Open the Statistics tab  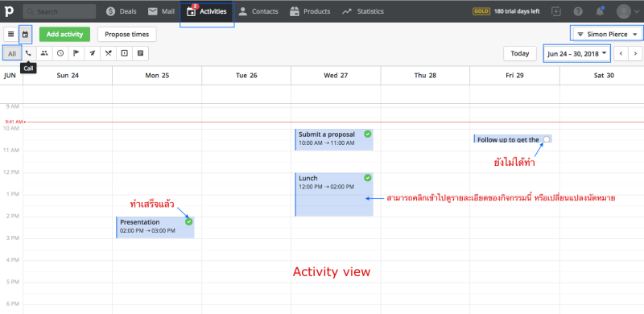coord(363,11)
